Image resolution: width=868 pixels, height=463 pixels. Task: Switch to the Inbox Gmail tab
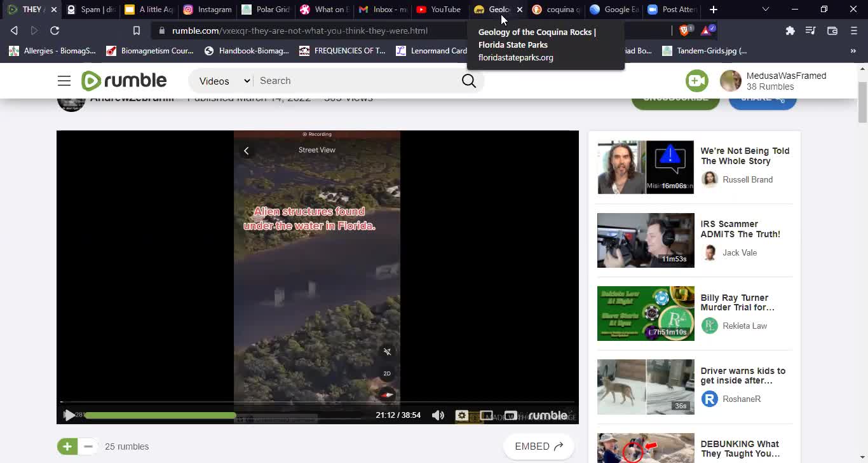(x=383, y=10)
